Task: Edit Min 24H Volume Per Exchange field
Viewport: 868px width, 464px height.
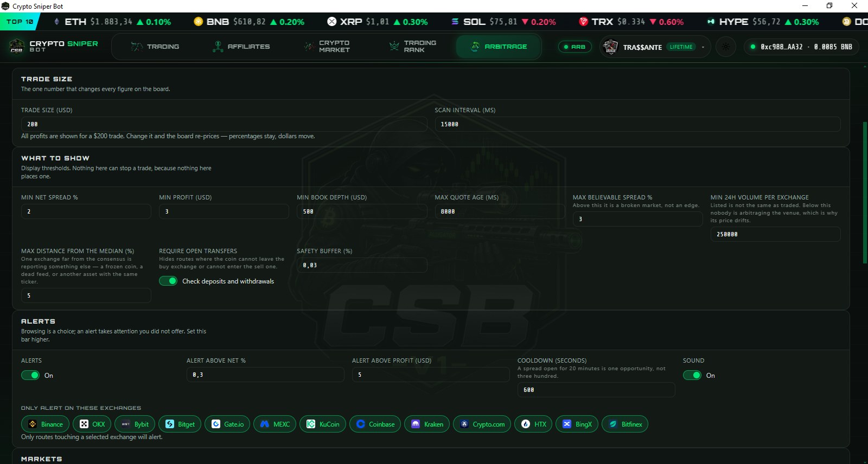Action: (x=775, y=234)
